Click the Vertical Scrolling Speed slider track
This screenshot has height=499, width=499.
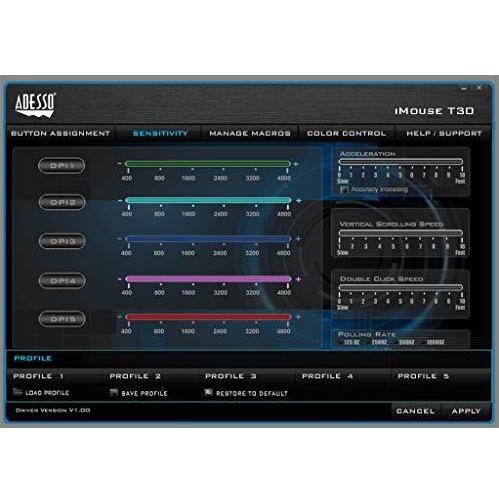(401, 233)
